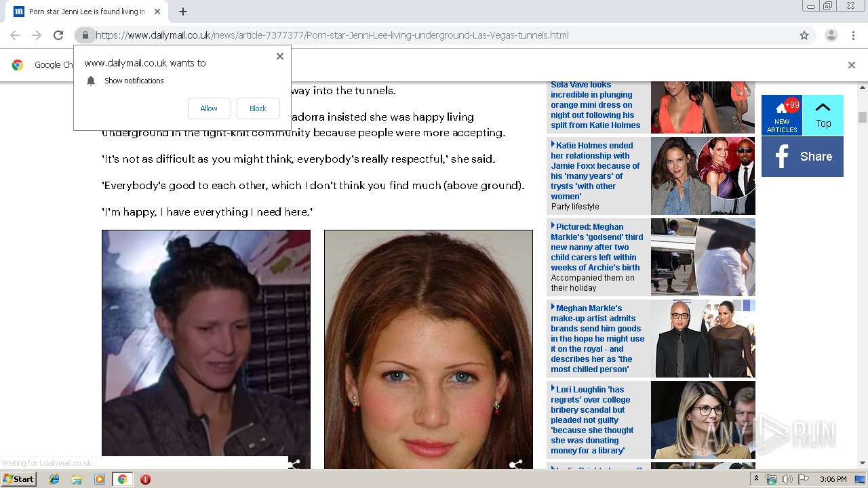
Task: Click the 3:06 PM system clock
Action: tap(833, 479)
